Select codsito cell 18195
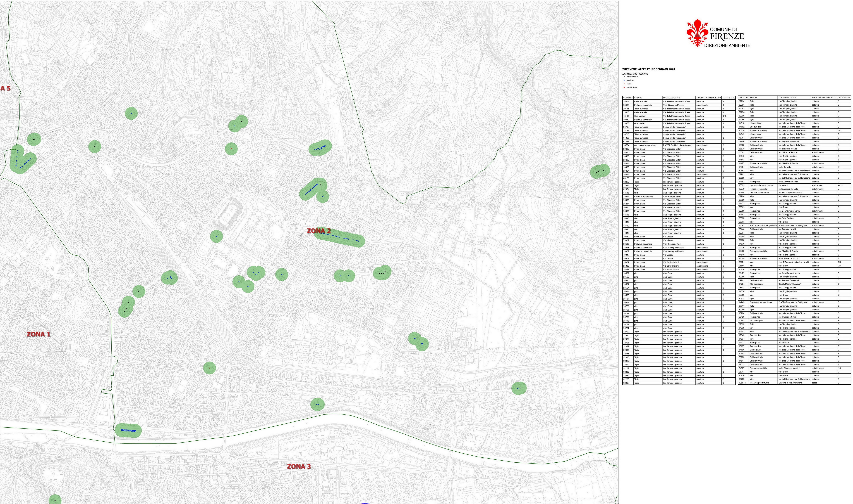 [x=628, y=116]
